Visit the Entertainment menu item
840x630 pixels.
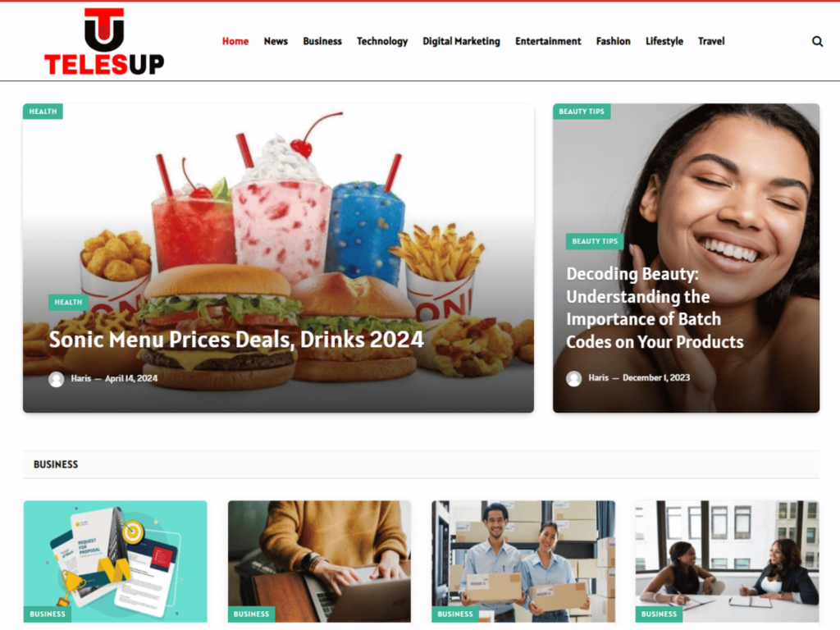tap(548, 41)
